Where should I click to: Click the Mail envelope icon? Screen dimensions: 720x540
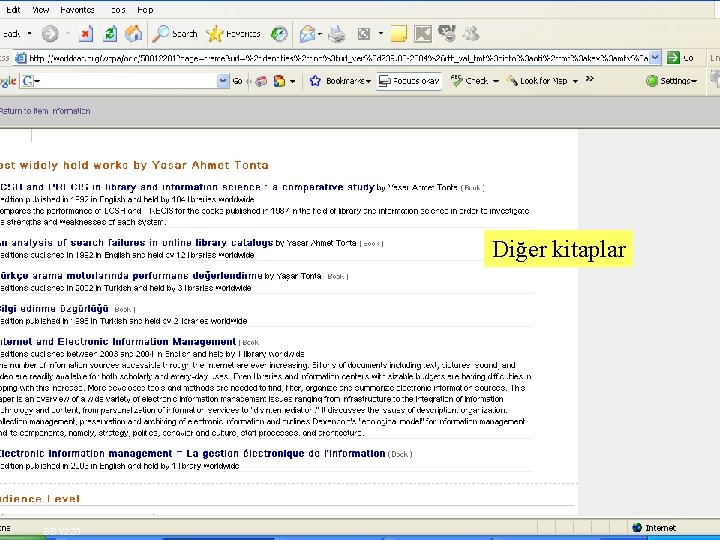pos(307,34)
